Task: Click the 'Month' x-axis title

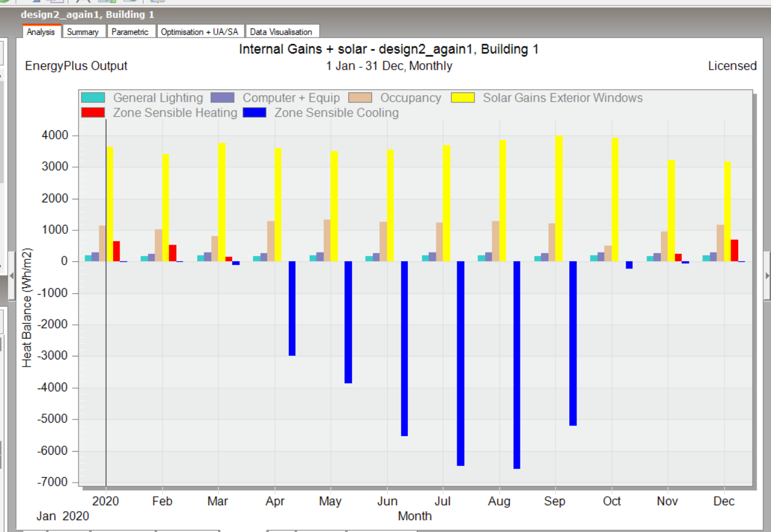Action: pyautogui.click(x=415, y=516)
